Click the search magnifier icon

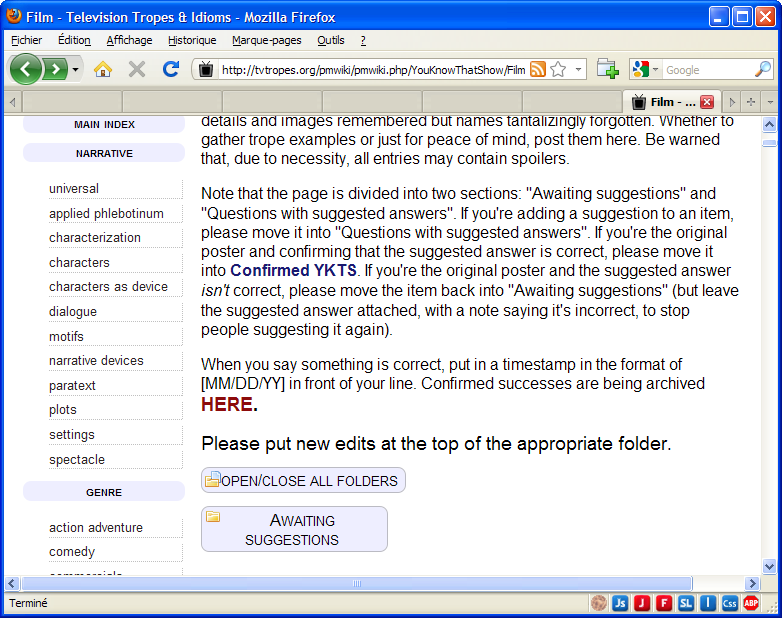(x=762, y=70)
